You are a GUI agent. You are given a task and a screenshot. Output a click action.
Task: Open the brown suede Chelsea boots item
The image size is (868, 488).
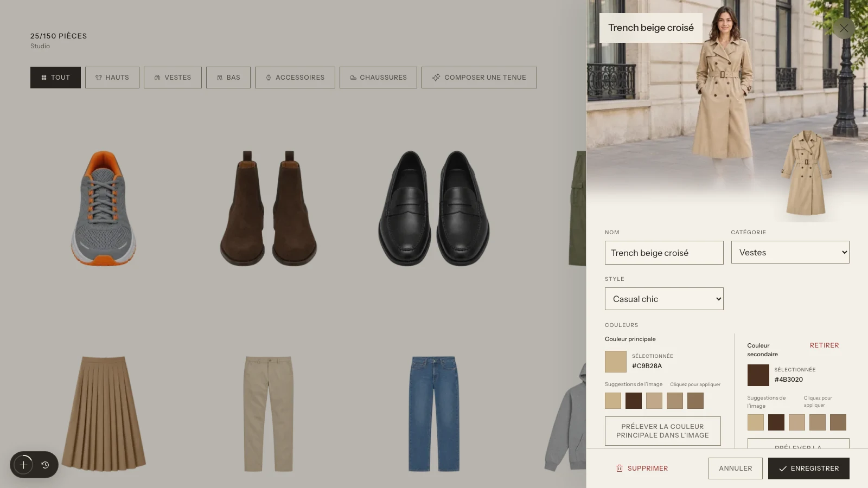[269, 208]
